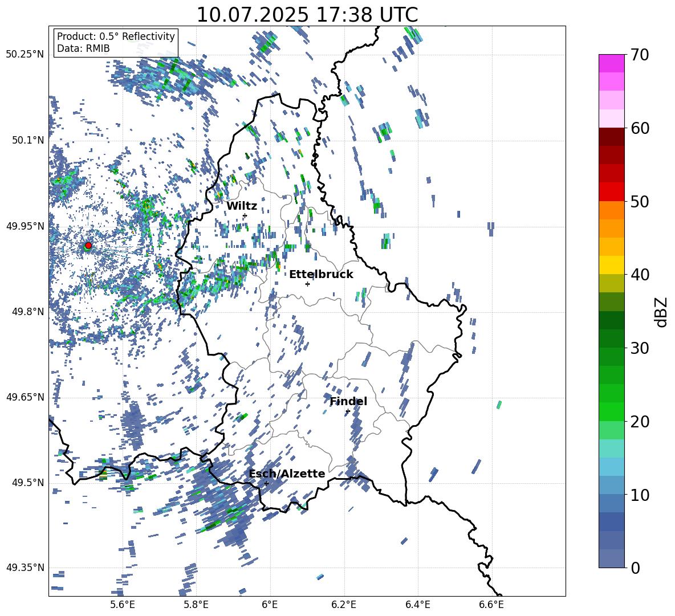Click the 'Data: RMIB' text
This screenshot has width=675, height=616.
point(83,48)
